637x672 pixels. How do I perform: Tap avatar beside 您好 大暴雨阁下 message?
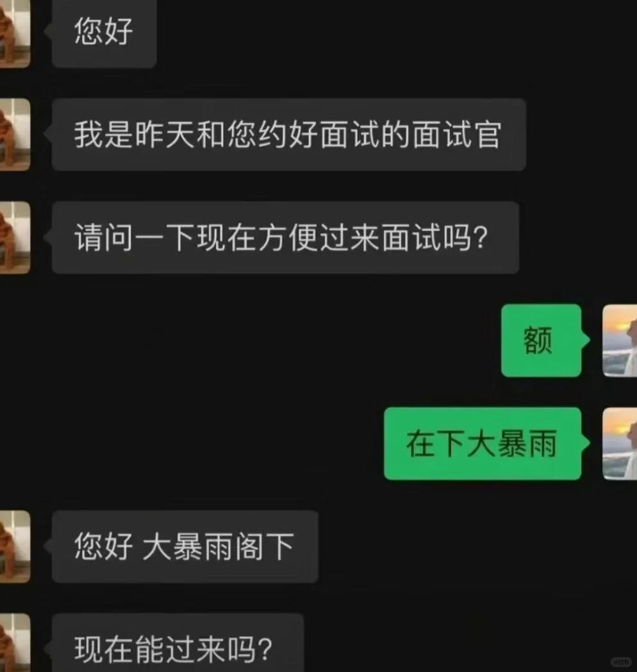point(15,546)
